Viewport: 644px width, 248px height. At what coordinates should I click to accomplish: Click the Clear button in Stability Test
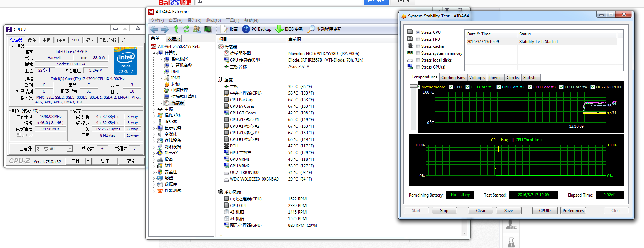coord(480,211)
